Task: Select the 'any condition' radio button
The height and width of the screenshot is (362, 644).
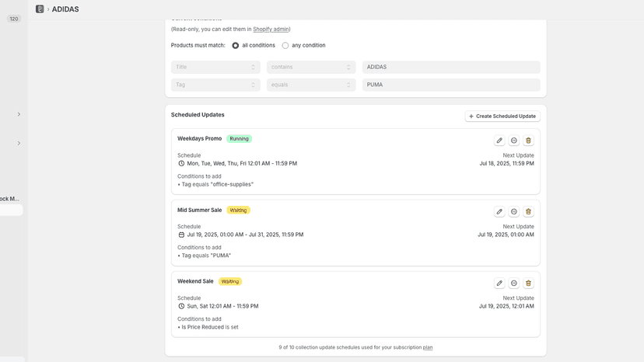Action: click(x=285, y=46)
